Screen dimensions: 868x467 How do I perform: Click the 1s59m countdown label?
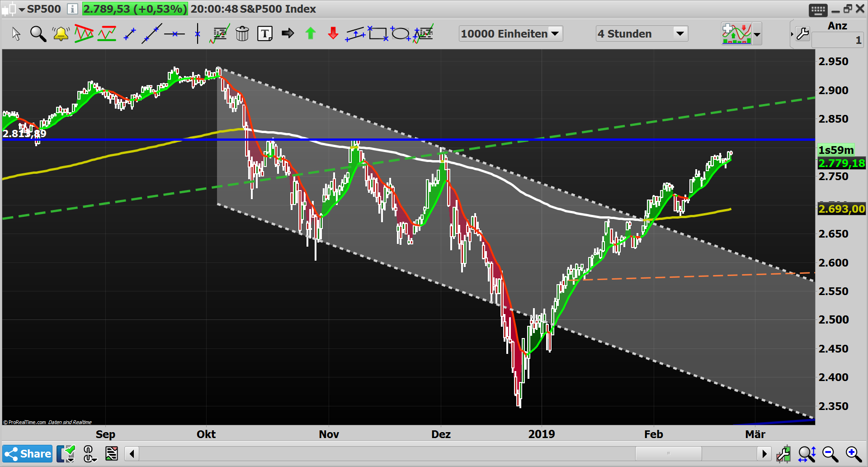836,150
